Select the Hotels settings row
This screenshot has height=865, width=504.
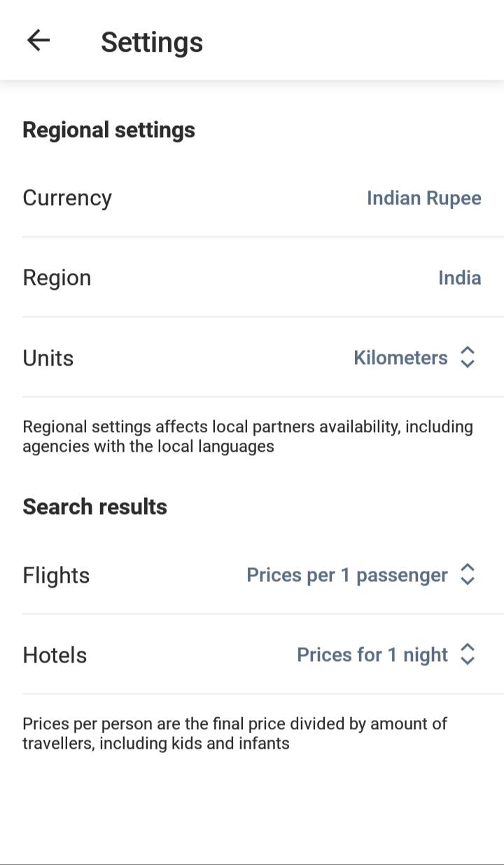pyautogui.click(x=252, y=654)
